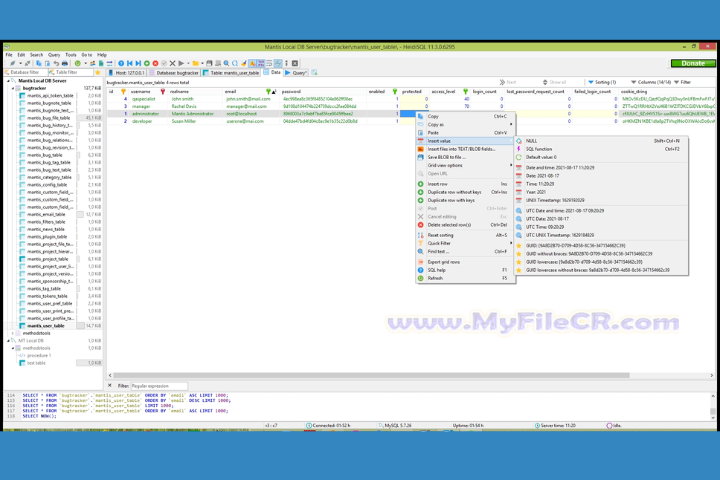Insert the GUID without braces value

tap(601, 254)
